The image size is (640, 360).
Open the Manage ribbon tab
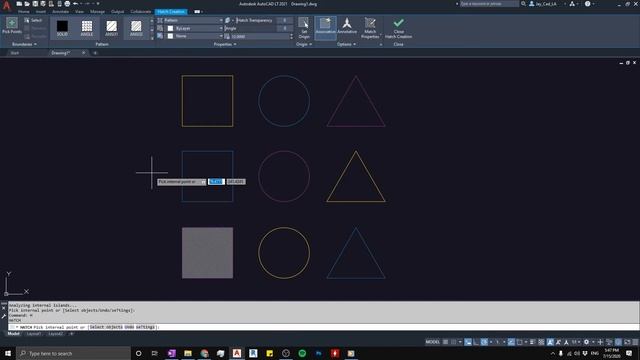click(x=97, y=11)
